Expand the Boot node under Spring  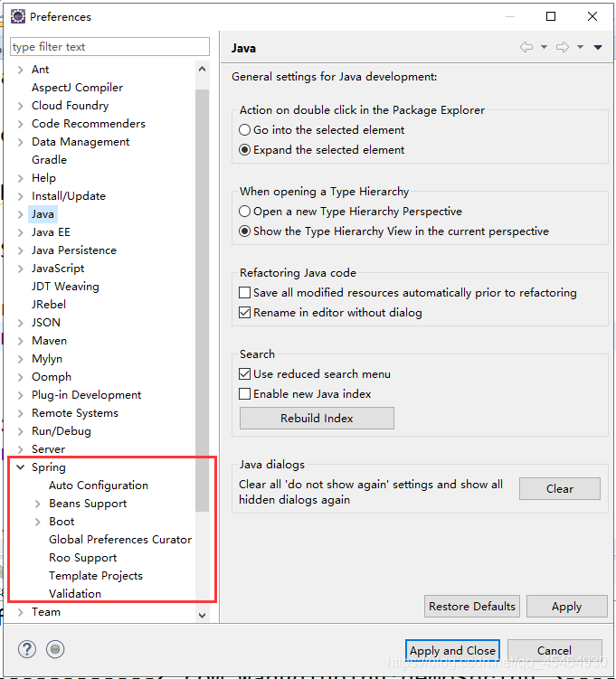pyautogui.click(x=38, y=522)
